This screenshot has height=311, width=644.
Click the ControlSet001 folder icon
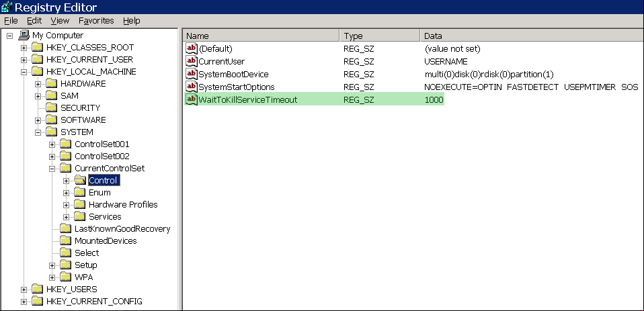pyautogui.click(x=65, y=144)
